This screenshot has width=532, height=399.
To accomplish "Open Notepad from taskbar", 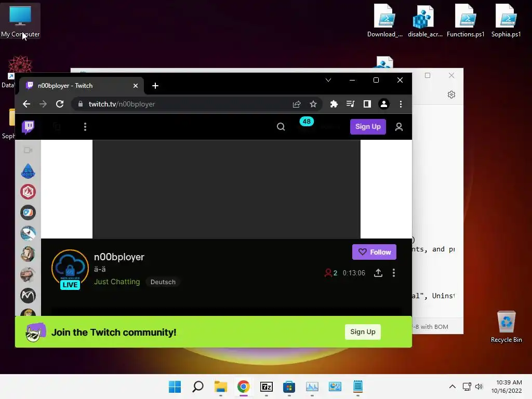I will coord(358,387).
